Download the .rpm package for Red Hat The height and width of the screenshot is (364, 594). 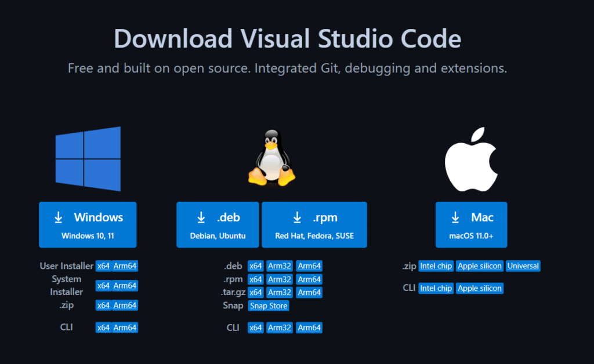pos(314,225)
